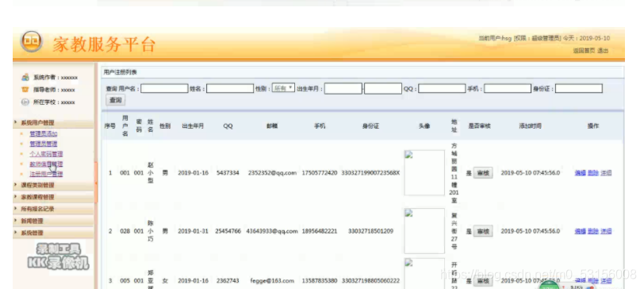Click the 身份证 column header
644x289 pixels.
[x=370, y=126]
